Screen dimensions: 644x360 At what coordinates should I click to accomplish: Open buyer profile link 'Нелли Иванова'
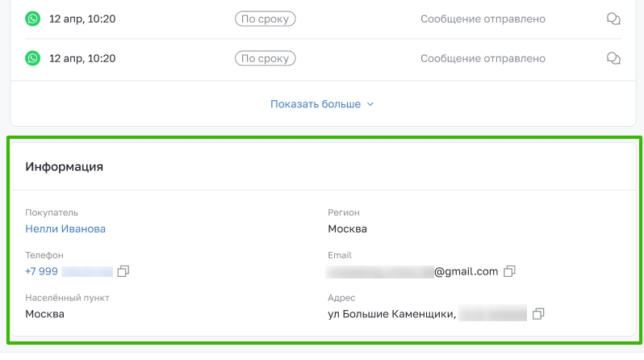(x=65, y=229)
